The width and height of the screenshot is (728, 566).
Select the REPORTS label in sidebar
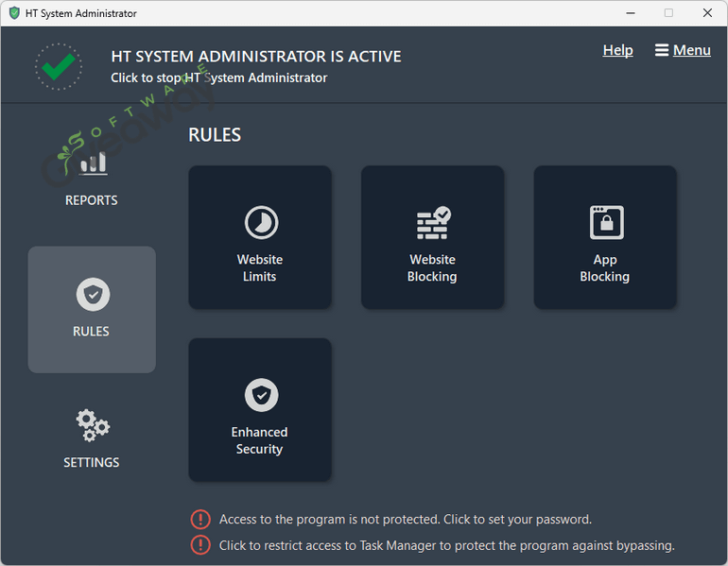click(x=92, y=200)
